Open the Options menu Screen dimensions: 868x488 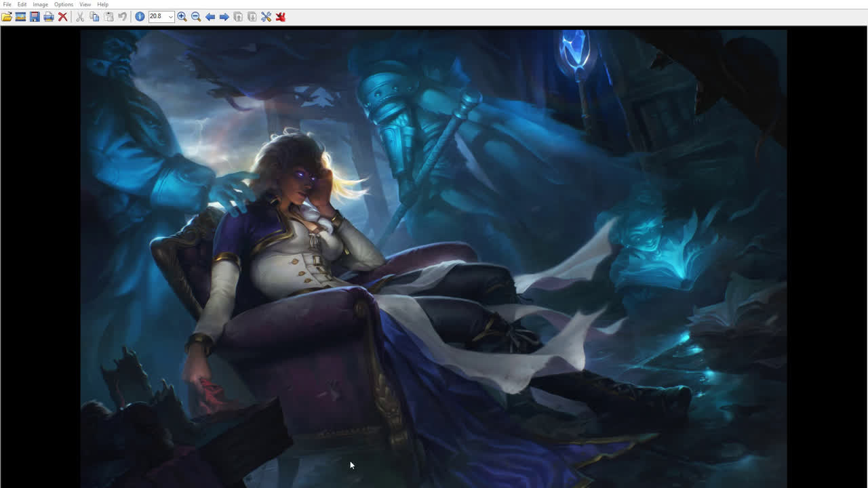tap(63, 4)
